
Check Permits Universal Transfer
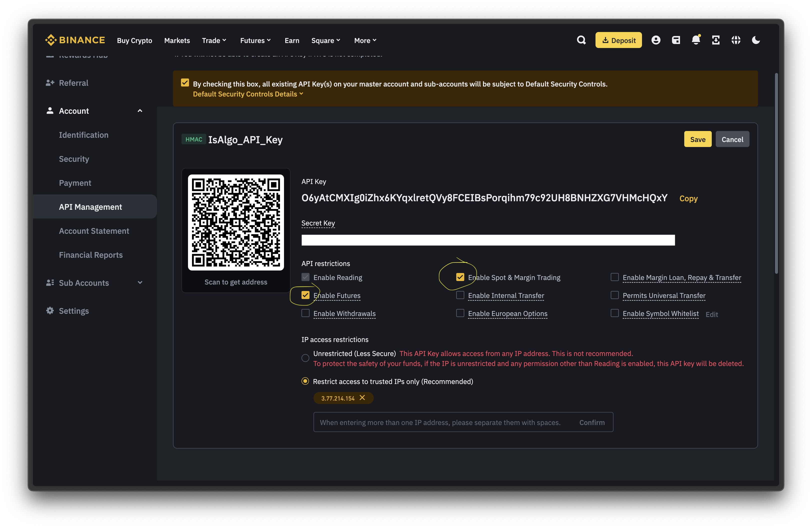point(614,295)
